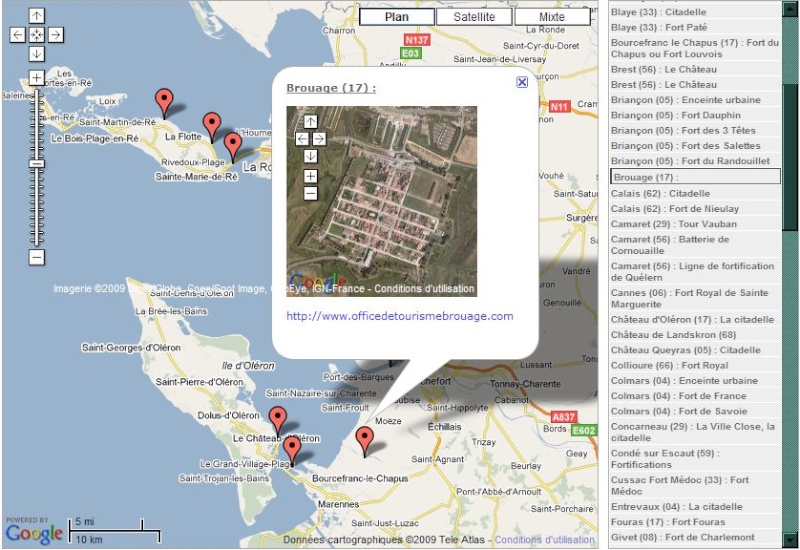Zoom in the satellite inset map

point(310,176)
